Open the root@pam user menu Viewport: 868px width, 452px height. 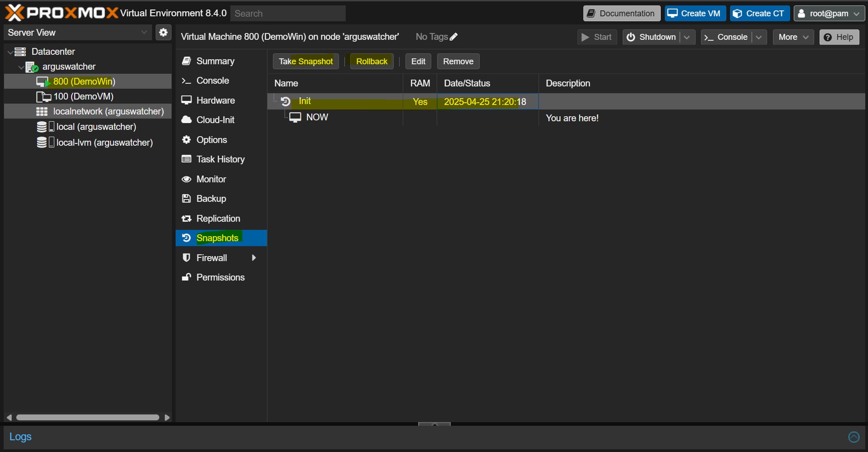coord(829,14)
